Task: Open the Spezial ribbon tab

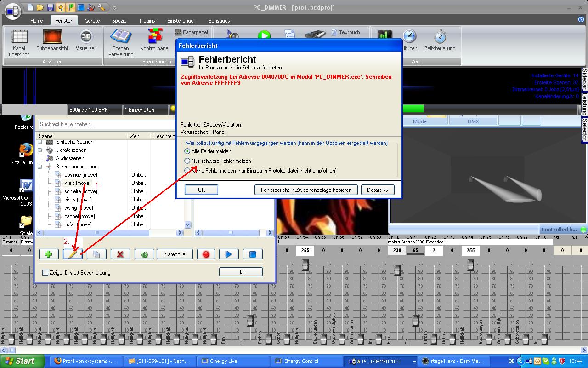Action: pyautogui.click(x=120, y=21)
